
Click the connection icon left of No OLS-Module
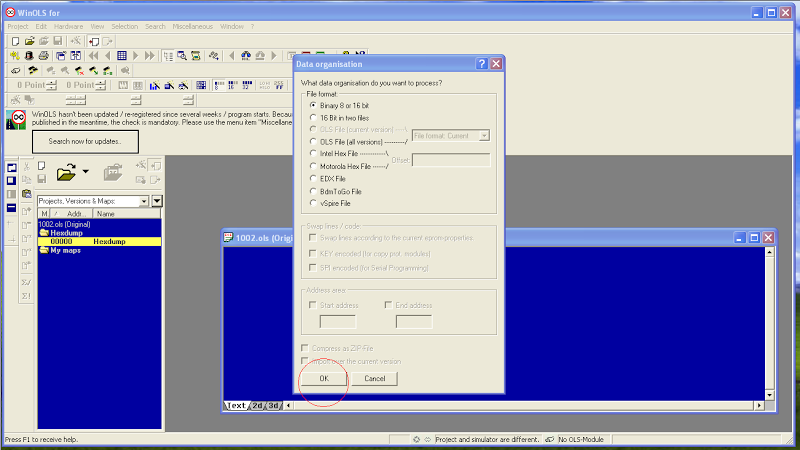tap(549, 439)
